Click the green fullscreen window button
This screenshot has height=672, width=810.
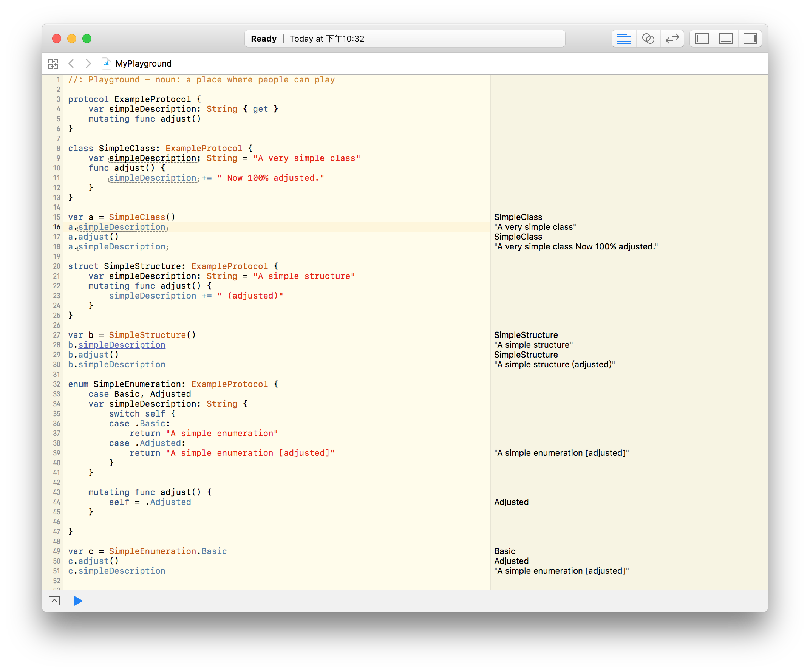tap(87, 39)
